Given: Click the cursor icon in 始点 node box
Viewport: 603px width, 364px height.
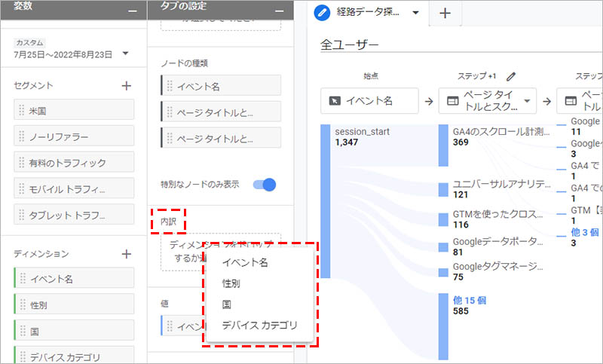Looking at the screenshot, I should [x=334, y=100].
